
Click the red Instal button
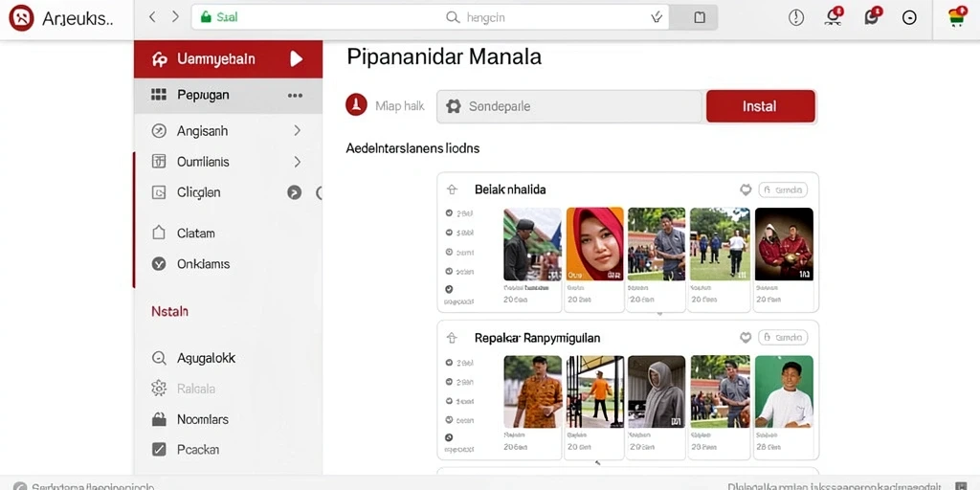761,106
